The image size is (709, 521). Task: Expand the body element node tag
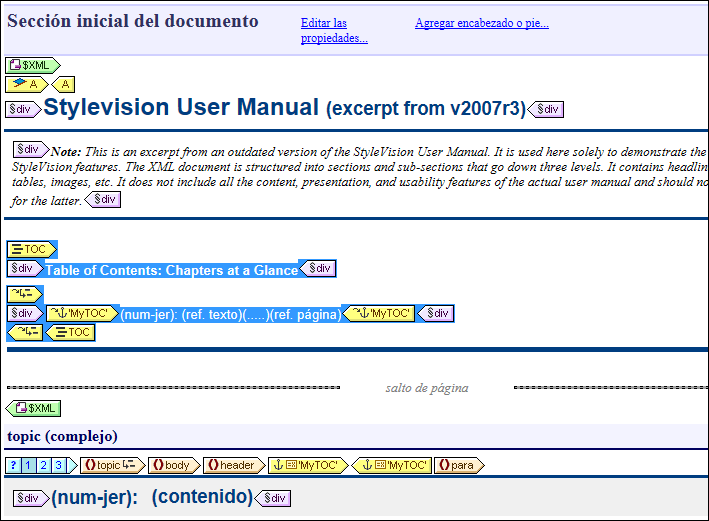(x=172, y=465)
